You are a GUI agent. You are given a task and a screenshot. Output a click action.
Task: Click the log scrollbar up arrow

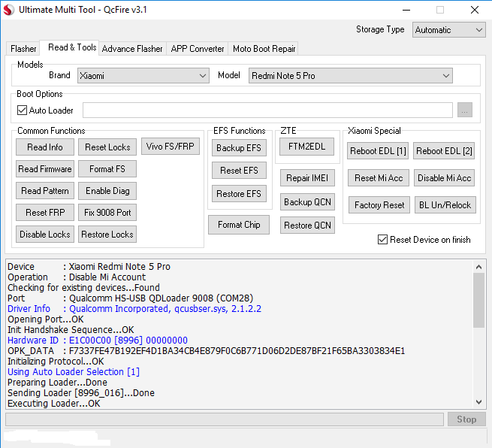478,267
